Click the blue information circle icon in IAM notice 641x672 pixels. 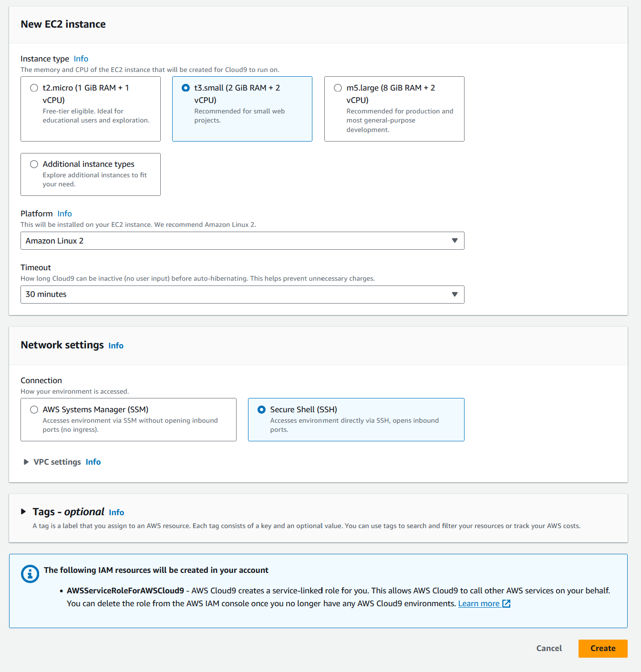click(x=30, y=574)
